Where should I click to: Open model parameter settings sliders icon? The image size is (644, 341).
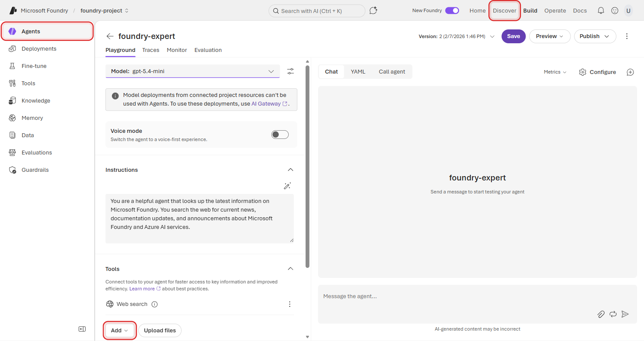pos(290,71)
